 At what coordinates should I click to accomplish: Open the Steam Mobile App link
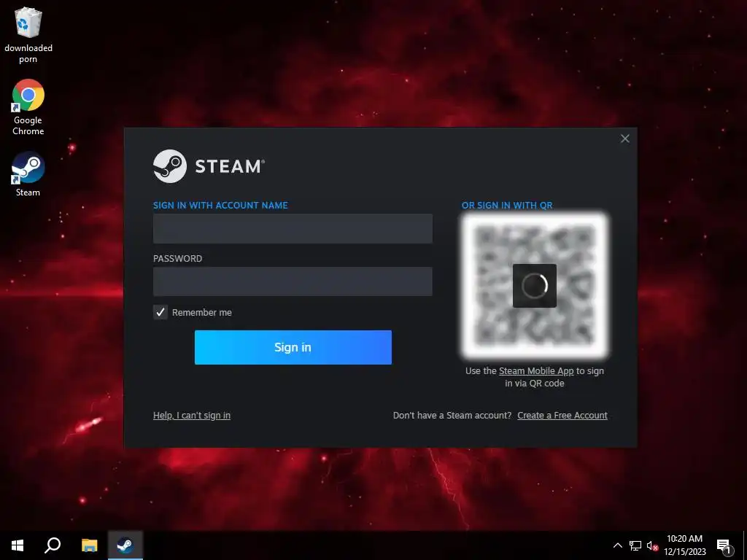tap(536, 371)
